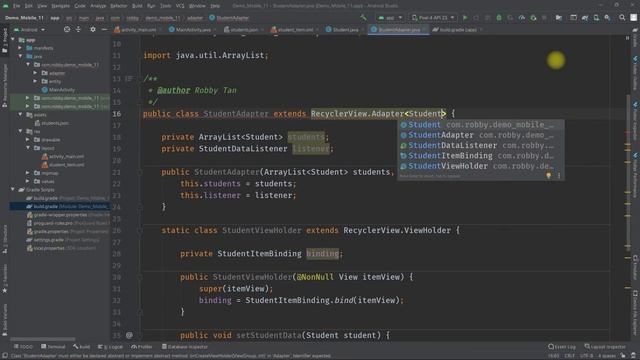Expand the entity package node
The image size is (640, 360).
tap(35, 81)
